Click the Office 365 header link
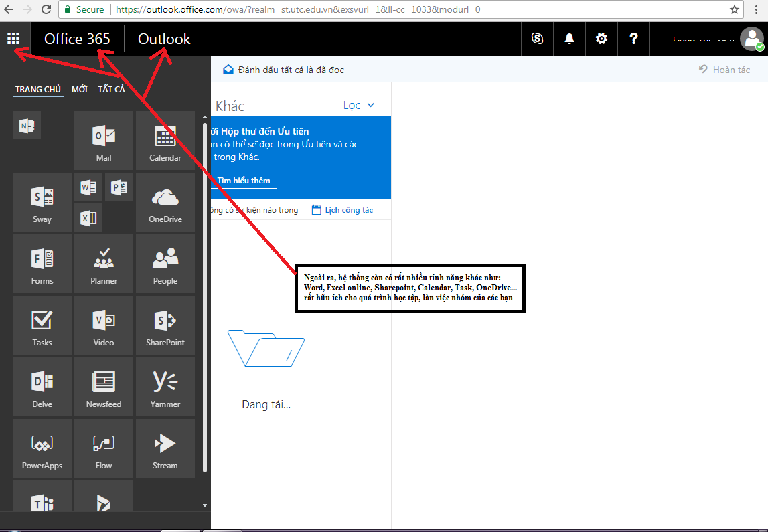 [x=77, y=39]
